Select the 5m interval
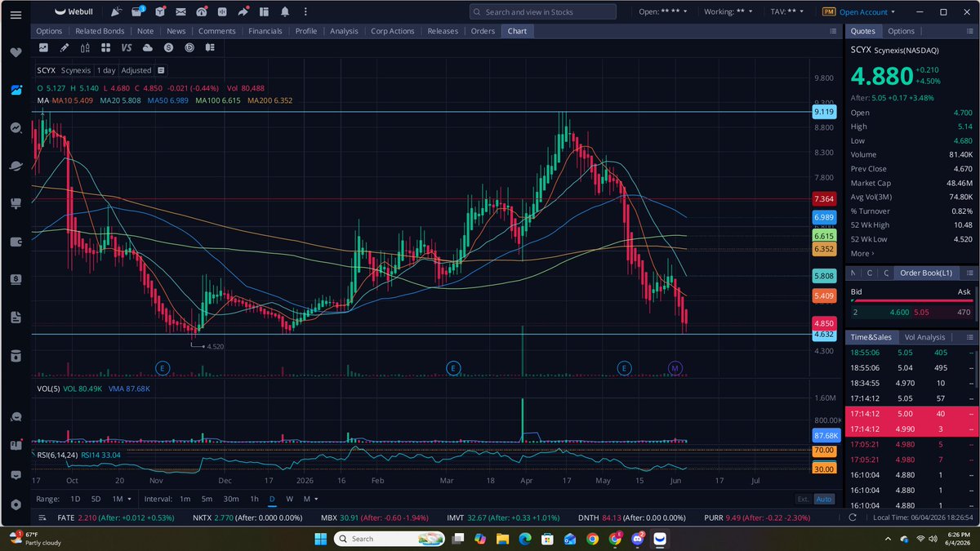Screen dimensions: 980x551 tap(207, 499)
